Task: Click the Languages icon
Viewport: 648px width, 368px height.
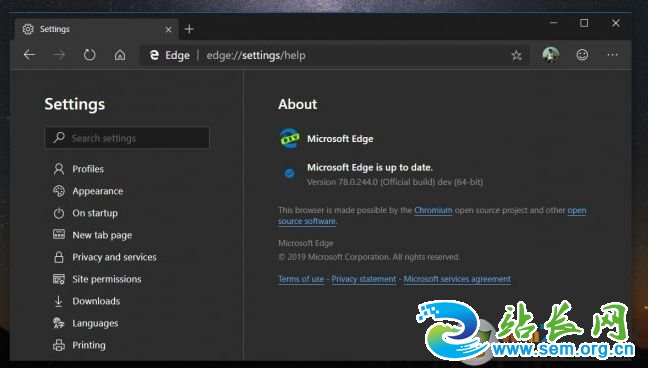Action: coord(59,323)
